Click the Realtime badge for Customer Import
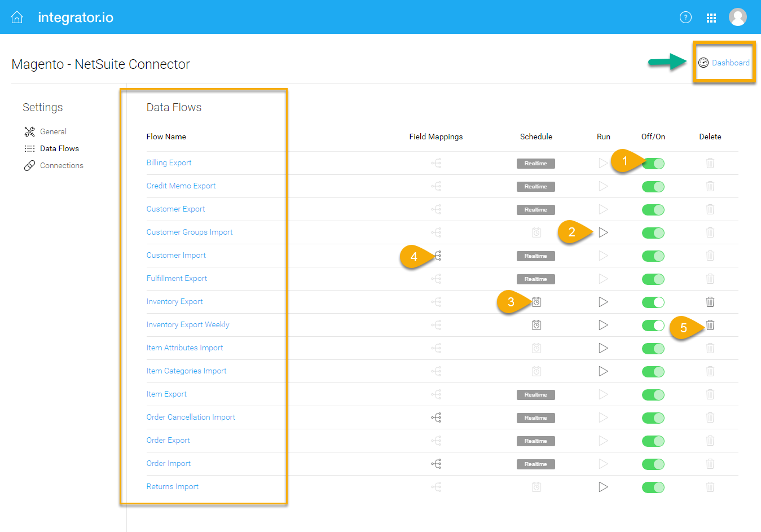The width and height of the screenshot is (761, 532). [x=536, y=256]
